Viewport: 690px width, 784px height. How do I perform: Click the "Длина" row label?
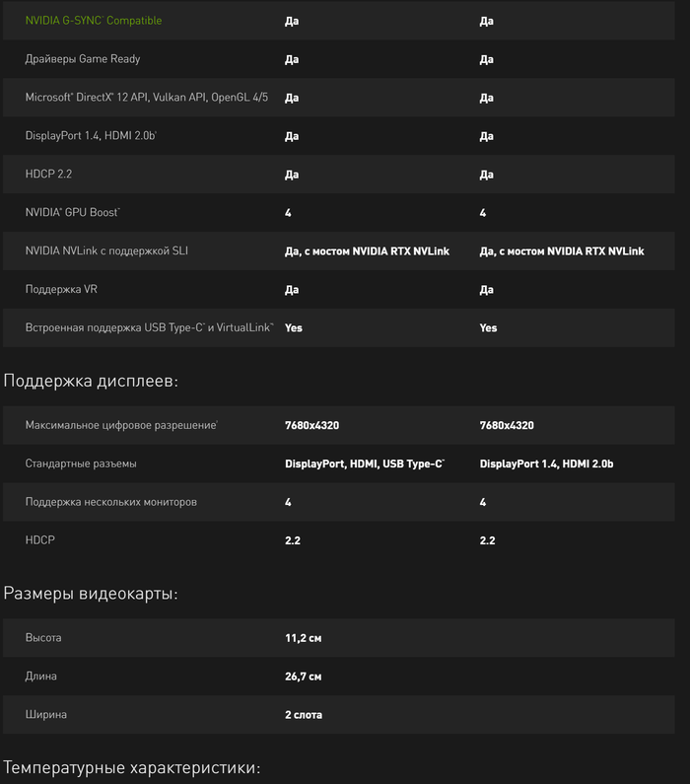(41, 677)
